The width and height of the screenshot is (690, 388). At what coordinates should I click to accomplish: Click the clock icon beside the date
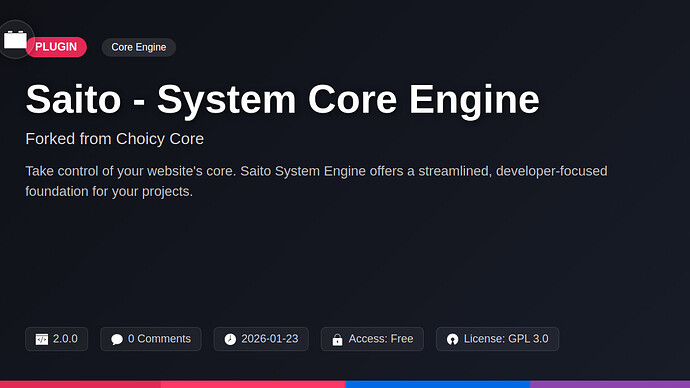tap(230, 339)
